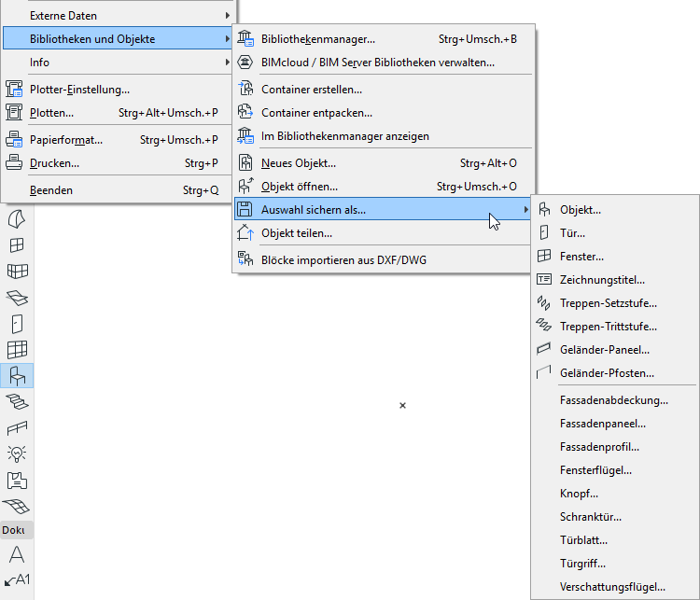
Task: Save selection as Fenster...
Action: click(x=614, y=257)
